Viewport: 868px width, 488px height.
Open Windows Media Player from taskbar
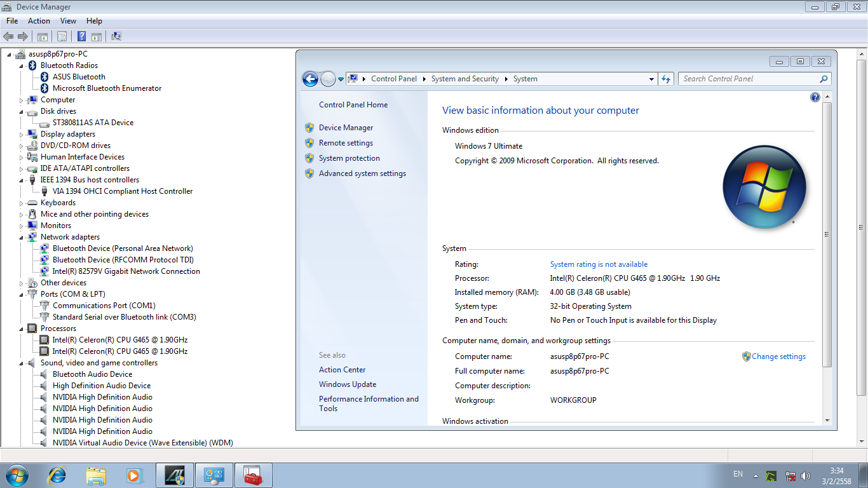pyautogui.click(x=134, y=475)
